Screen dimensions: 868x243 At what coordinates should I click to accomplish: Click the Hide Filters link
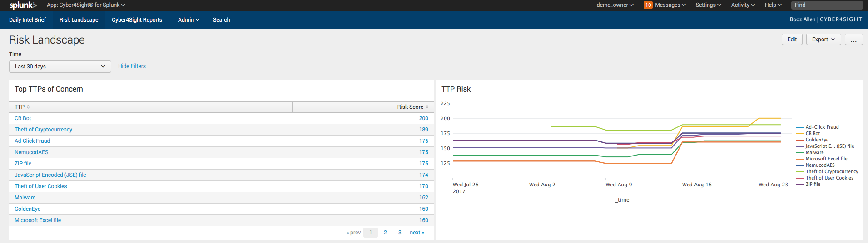pos(132,66)
